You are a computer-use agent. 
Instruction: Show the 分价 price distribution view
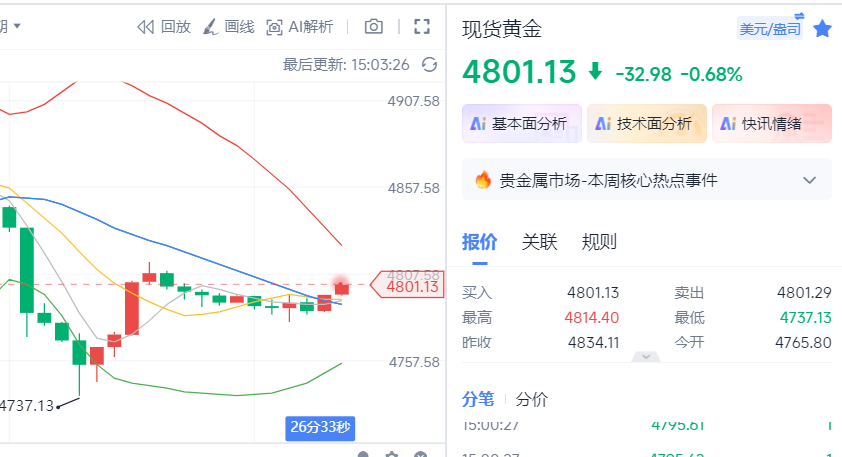coord(531,399)
